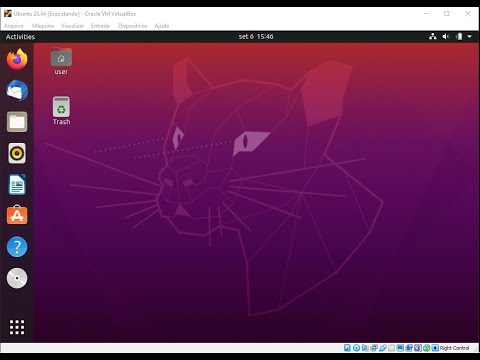Launch Rhythmbox music player from dock
The image size is (480, 360).
(x=17, y=153)
